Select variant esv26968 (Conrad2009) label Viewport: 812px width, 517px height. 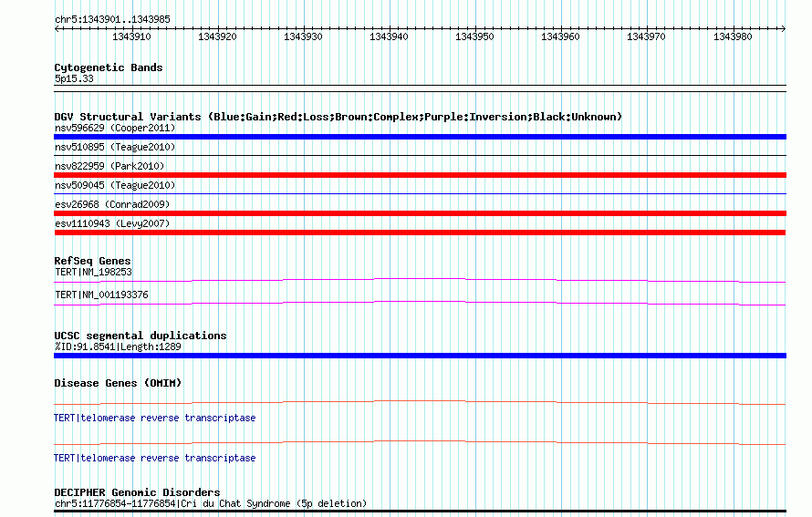click(x=112, y=204)
